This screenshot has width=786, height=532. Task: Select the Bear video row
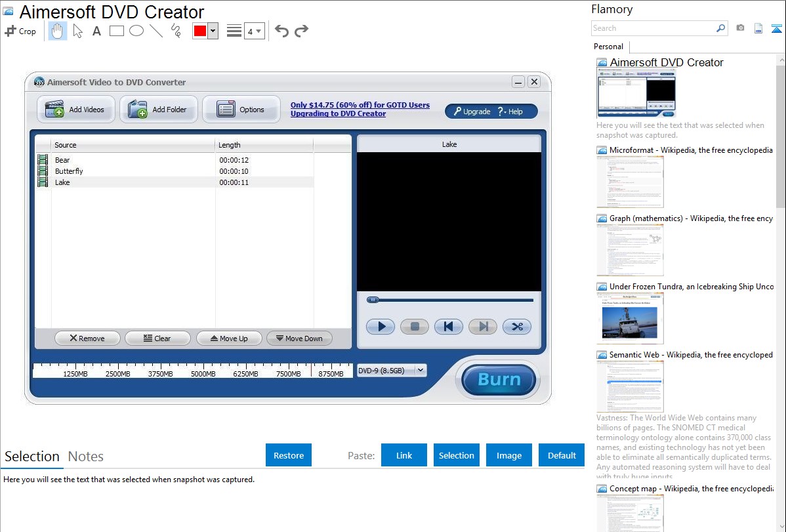(x=175, y=160)
